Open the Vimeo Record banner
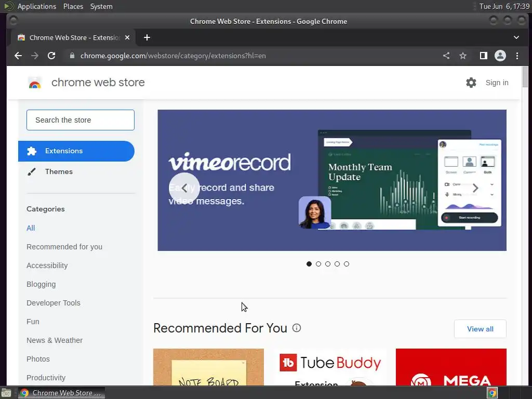532x399 pixels. click(332, 180)
